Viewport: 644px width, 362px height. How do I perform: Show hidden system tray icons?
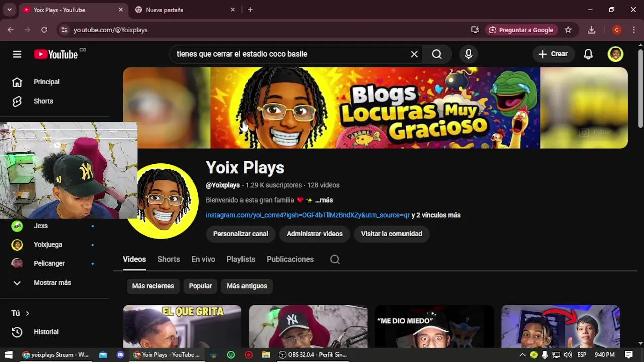(x=522, y=355)
